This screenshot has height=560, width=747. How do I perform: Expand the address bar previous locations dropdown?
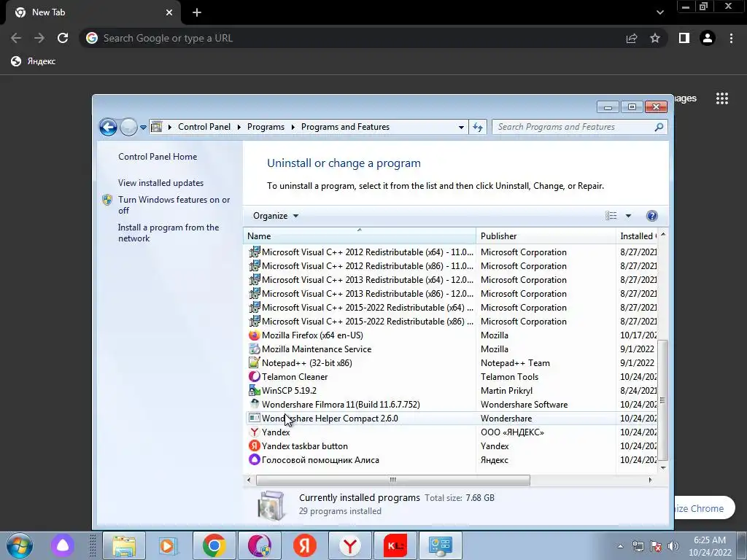click(x=461, y=127)
